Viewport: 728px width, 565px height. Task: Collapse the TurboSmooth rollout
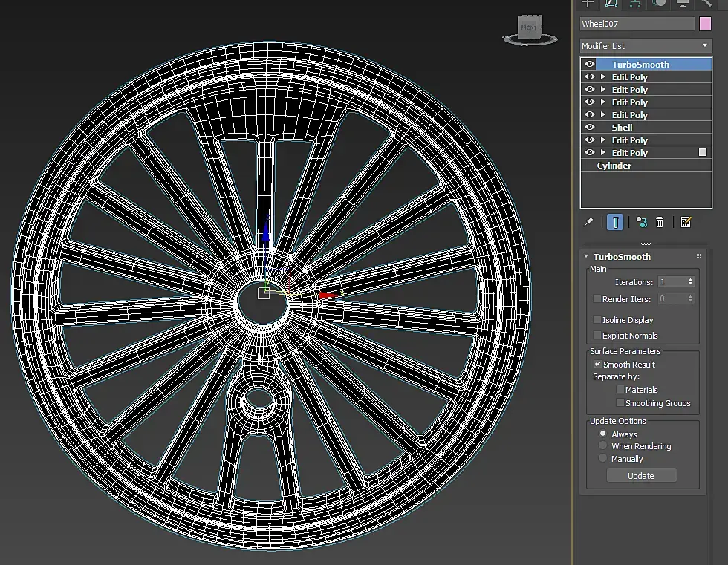tap(586, 257)
